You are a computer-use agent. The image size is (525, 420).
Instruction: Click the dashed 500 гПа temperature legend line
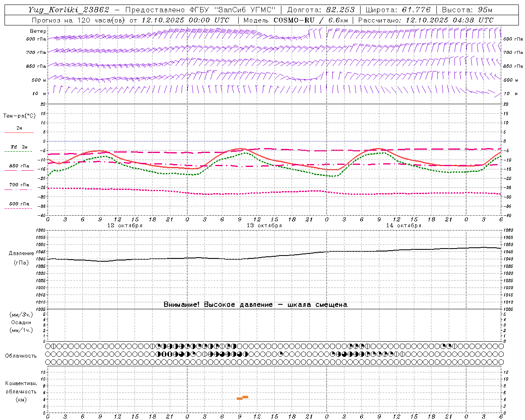point(18,209)
